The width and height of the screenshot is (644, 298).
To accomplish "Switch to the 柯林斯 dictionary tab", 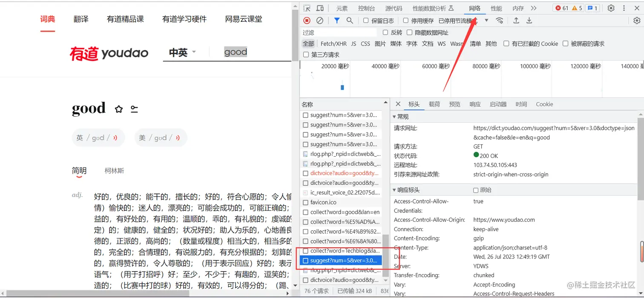I will (x=115, y=171).
